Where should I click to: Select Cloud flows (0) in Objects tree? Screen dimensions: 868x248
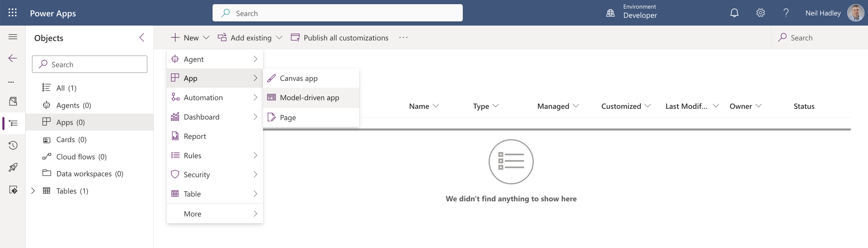(90, 156)
